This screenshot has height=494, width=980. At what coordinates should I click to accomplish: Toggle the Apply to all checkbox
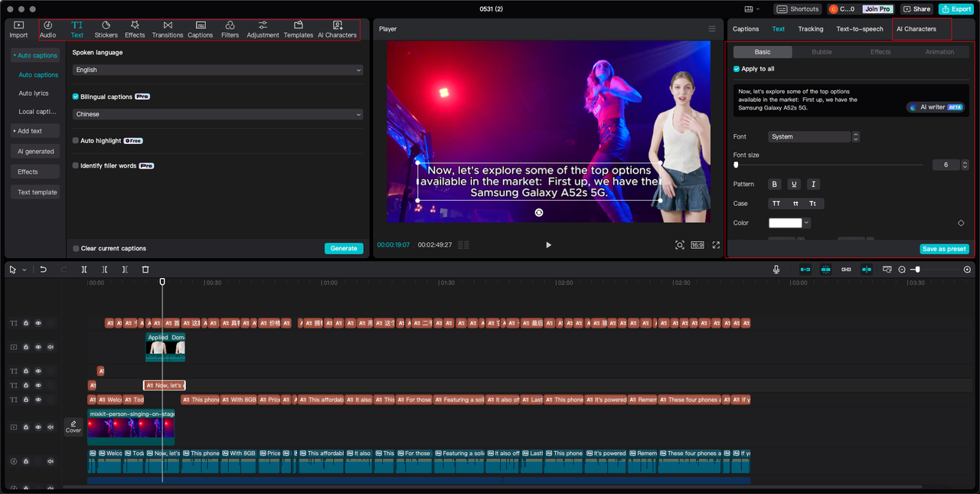pyautogui.click(x=737, y=69)
